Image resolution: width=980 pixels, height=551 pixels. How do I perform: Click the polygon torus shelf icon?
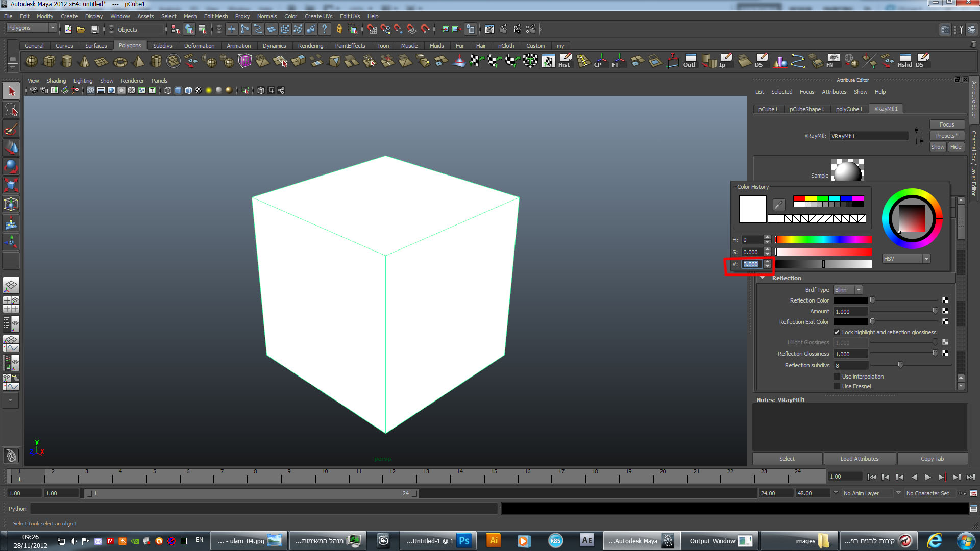click(x=120, y=62)
